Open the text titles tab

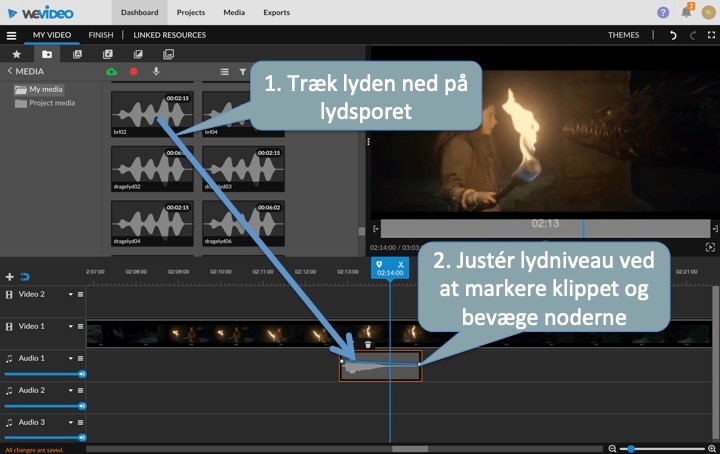(78, 54)
